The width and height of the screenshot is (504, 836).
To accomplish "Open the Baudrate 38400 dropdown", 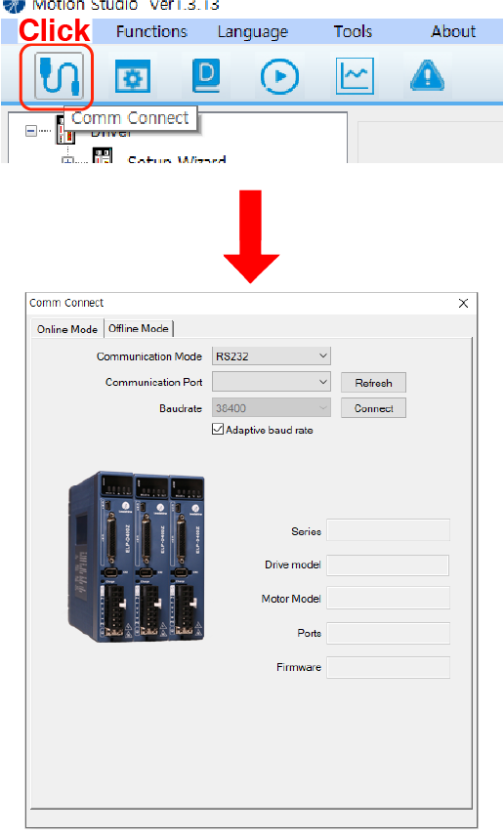I will click(x=272, y=408).
